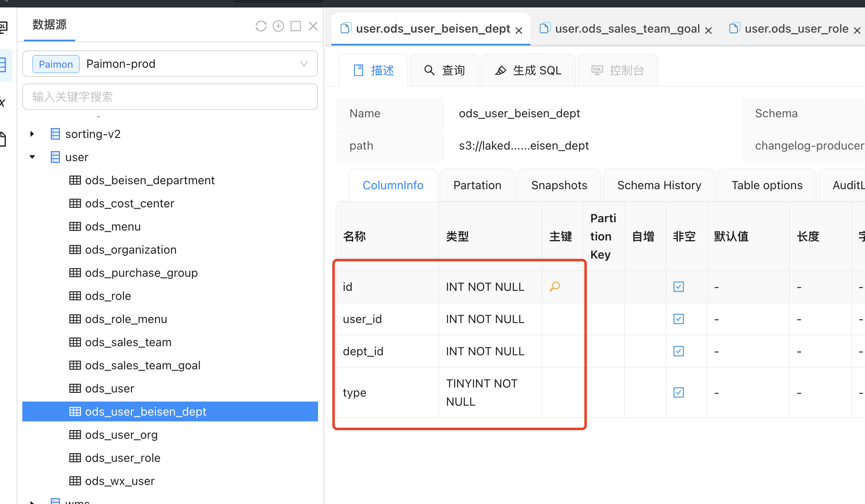Click the primary key icon for id column
The image size is (865, 504).
(555, 286)
